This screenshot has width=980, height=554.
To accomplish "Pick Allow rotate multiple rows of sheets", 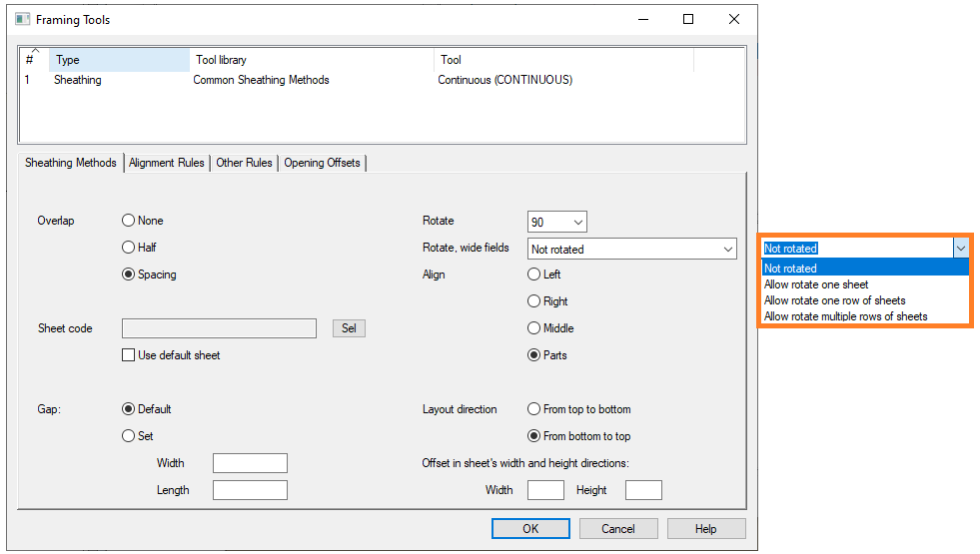I will click(x=845, y=316).
